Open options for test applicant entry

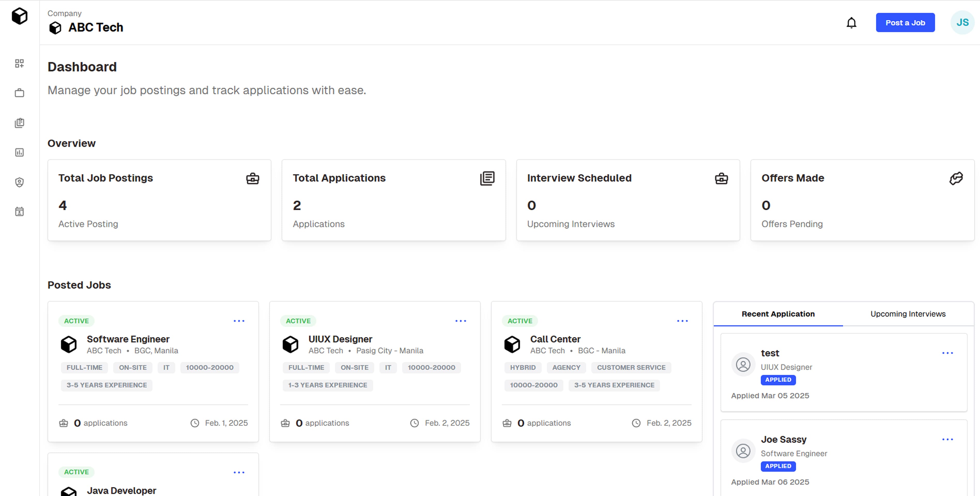[948, 353]
